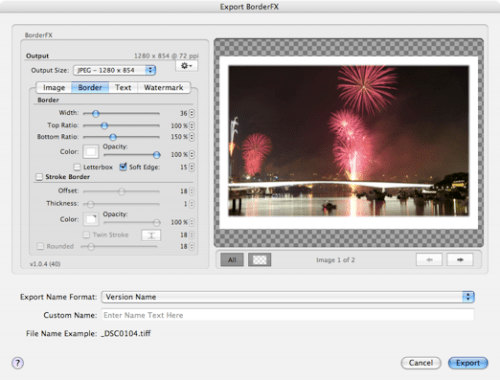The image size is (500, 380).
Task: Select the checkerboard transparency background button
Action: pyautogui.click(x=259, y=260)
